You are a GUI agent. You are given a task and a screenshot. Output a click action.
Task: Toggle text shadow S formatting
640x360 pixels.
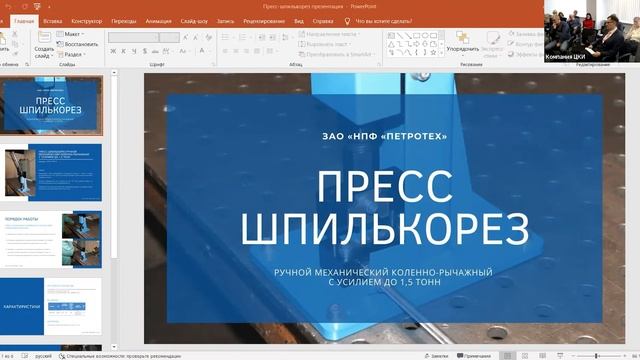click(x=144, y=51)
